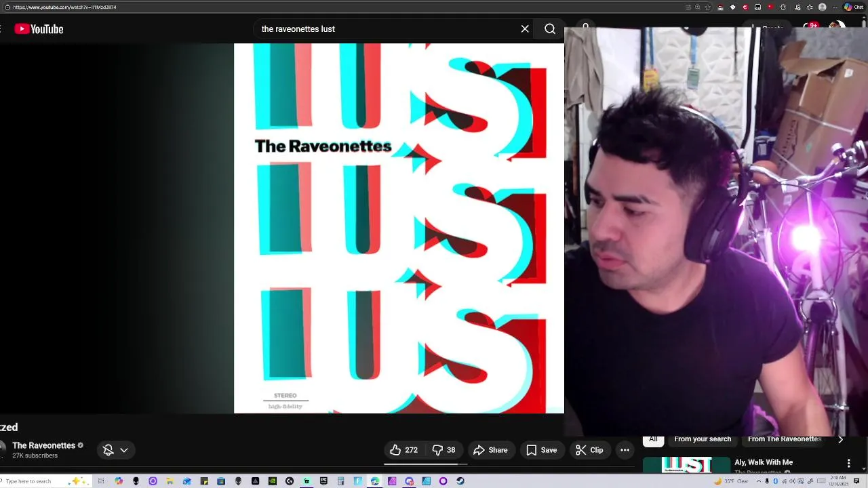Share this video
The height and width of the screenshot is (488, 868).
coord(490,450)
